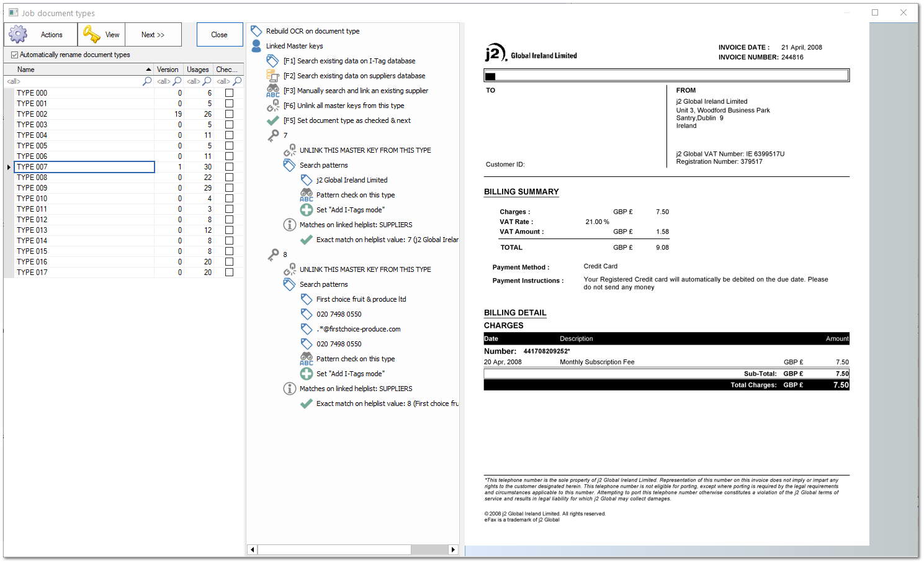The image size is (924, 563).
Task: Uncheck Automatically rename document types
Action: (14, 55)
